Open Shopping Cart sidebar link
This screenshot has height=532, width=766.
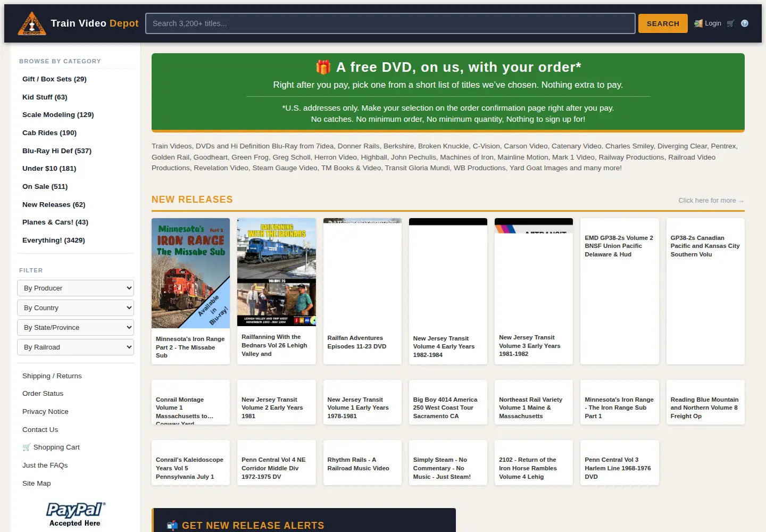tap(56, 447)
